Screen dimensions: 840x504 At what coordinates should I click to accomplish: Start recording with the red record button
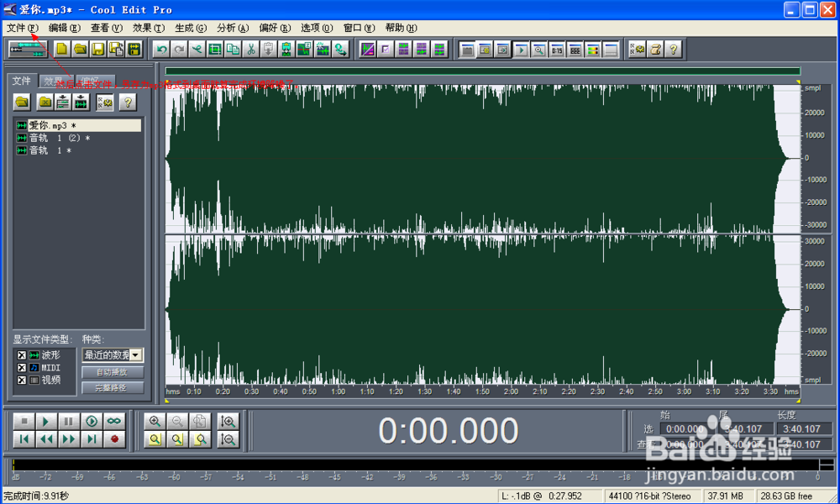coord(114,439)
